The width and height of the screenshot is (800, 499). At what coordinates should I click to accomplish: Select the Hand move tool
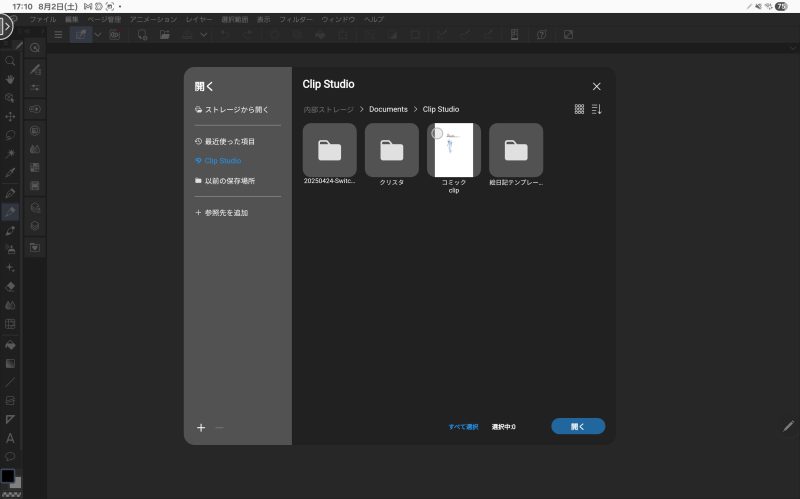tap(10, 79)
